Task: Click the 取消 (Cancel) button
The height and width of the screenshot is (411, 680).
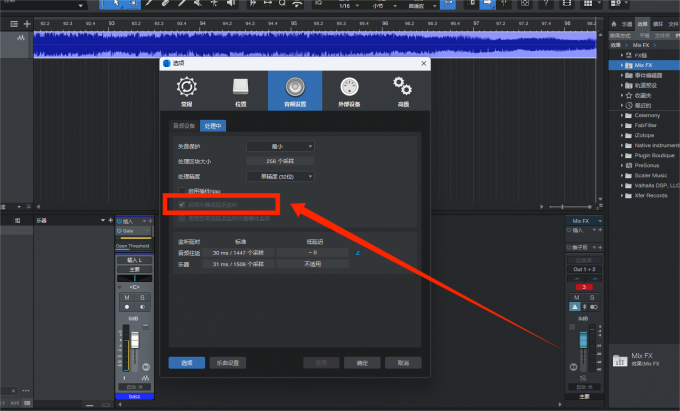Action: click(x=403, y=363)
